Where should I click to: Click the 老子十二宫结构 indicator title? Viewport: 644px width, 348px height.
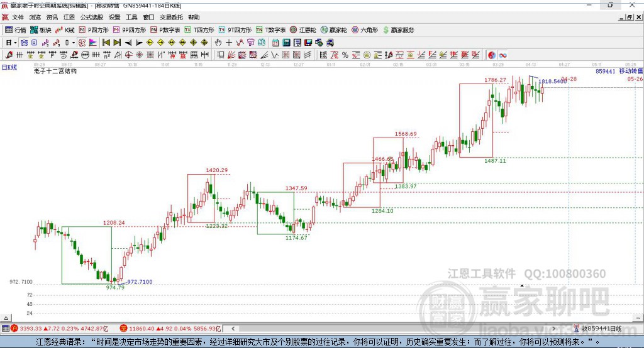coord(55,71)
